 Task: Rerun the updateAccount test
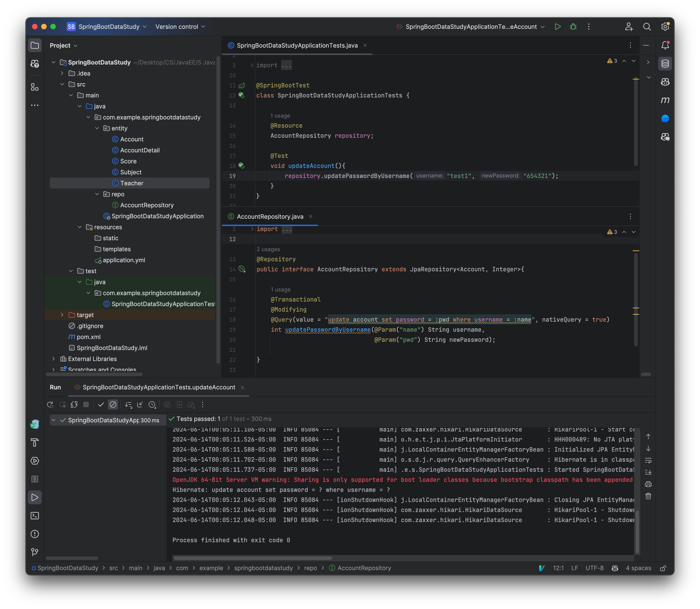point(50,404)
